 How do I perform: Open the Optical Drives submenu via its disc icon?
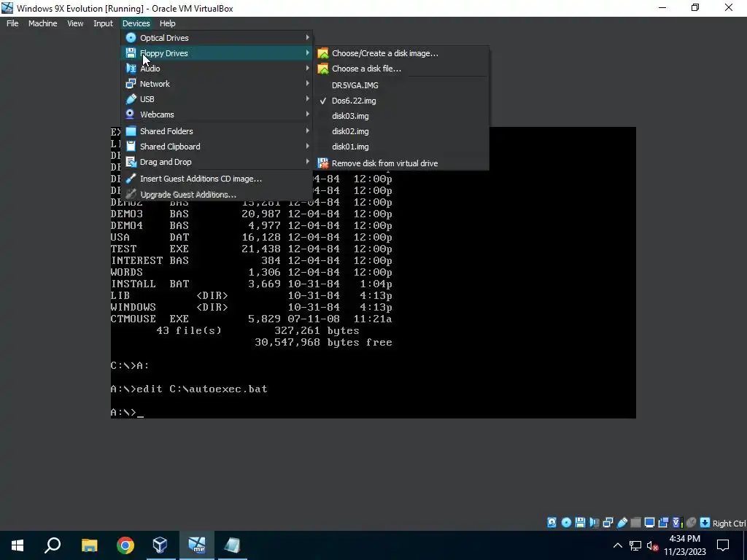(x=131, y=38)
